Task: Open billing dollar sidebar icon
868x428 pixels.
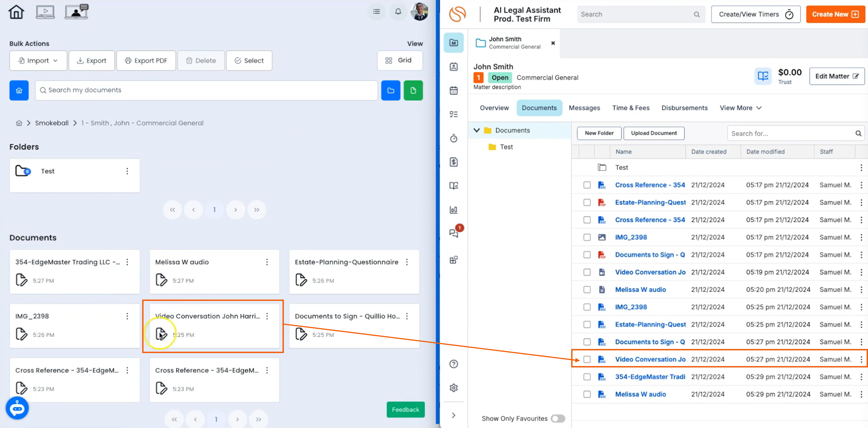Action: coord(454,162)
